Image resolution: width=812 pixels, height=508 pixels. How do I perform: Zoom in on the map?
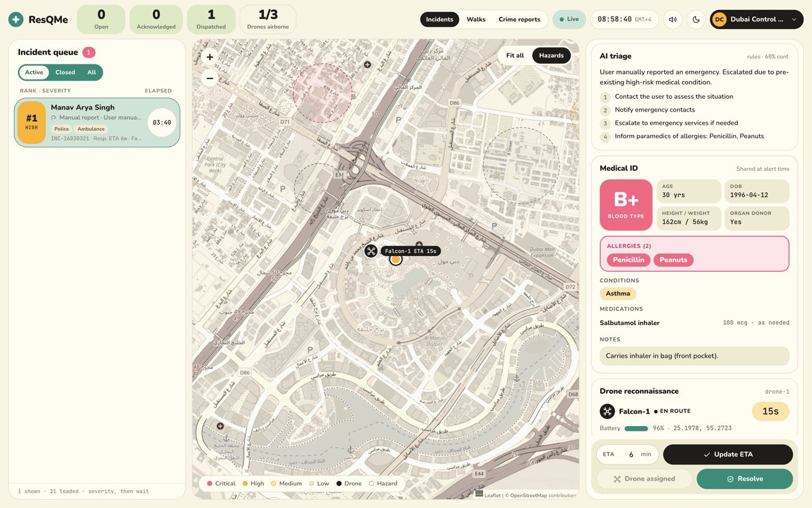tap(210, 57)
